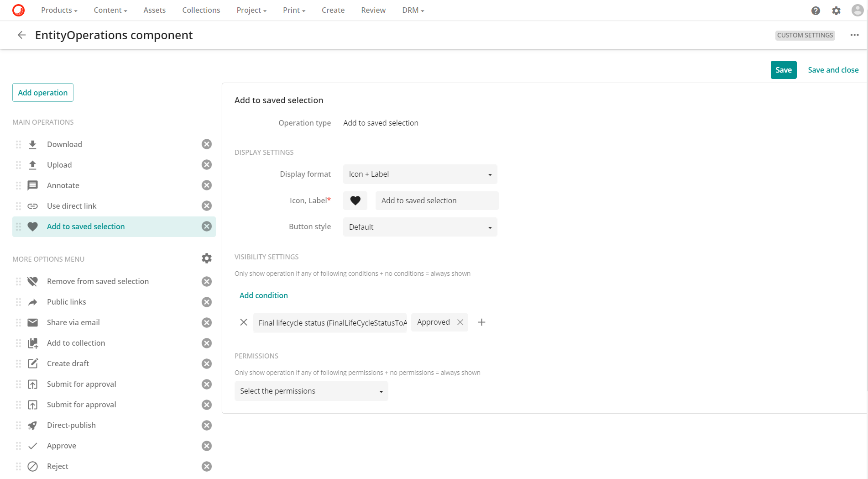Click the Save button
This screenshot has width=868, height=479.
click(x=783, y=70)
